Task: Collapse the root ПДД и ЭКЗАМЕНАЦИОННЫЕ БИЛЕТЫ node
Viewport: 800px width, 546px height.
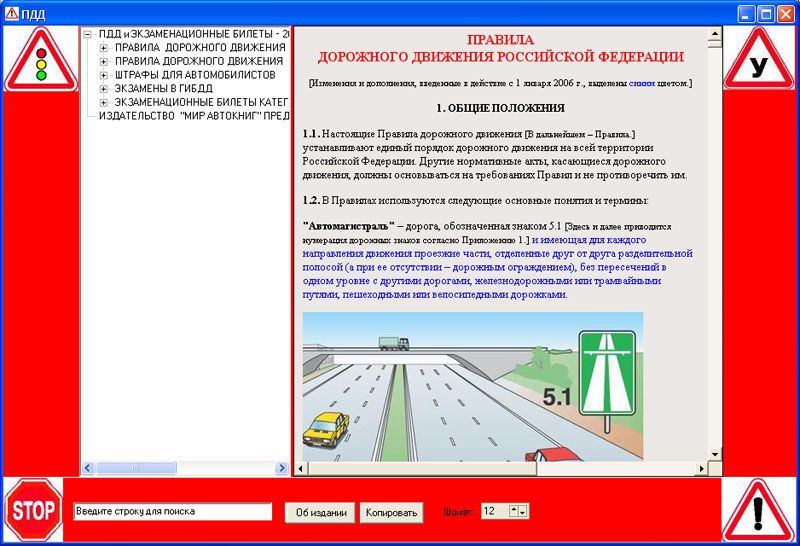Action: coord(88,33)
